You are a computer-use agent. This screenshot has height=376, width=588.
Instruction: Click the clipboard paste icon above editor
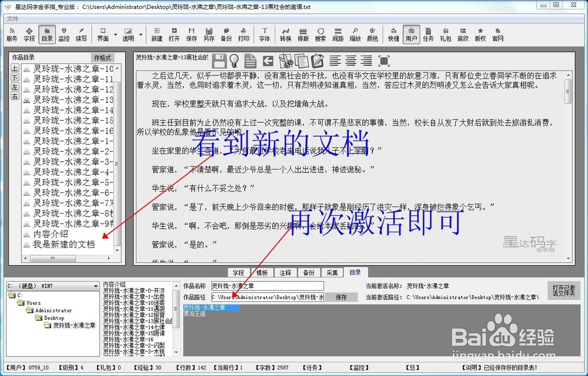pos(318,61)
